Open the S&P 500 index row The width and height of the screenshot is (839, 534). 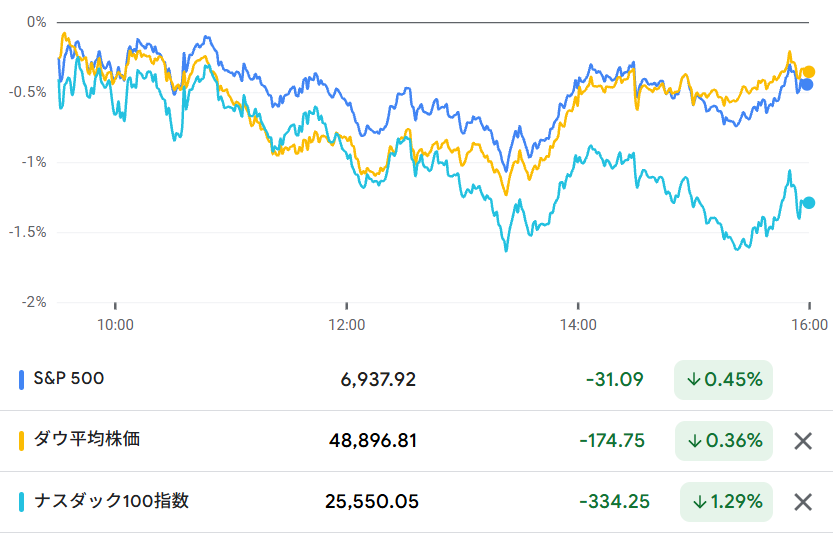tap(69, 379)
